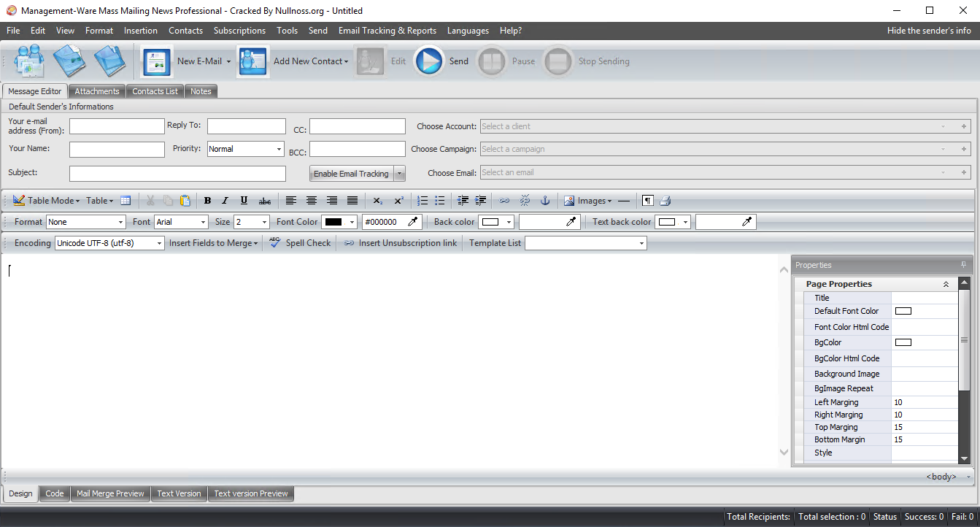Image resolution: width=980 pixels, height=527 pixels.
Task: Open Insert Fields to Merge dropdown
Action: coord(214,243)
